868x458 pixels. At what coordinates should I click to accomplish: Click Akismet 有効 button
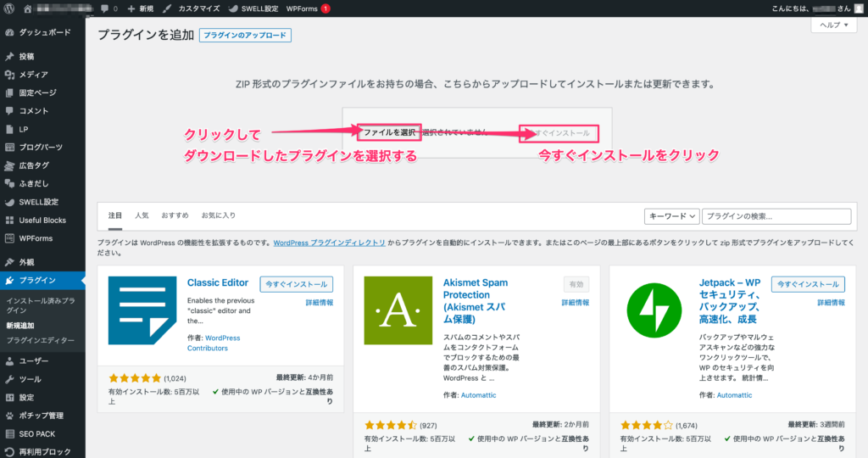576,284
